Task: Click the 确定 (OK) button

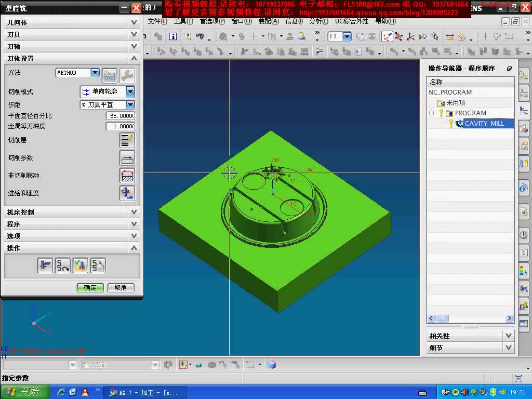Action: (90, 288)
